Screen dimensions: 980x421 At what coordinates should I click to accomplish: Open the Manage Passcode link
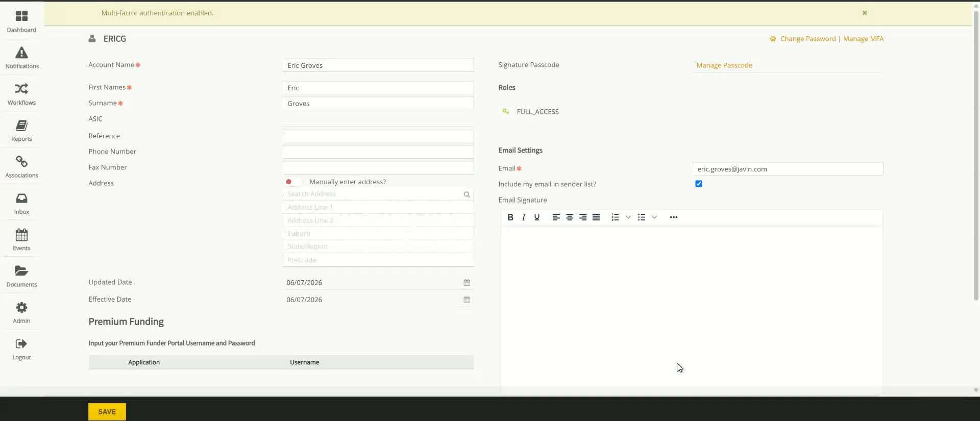pos(724,65)
